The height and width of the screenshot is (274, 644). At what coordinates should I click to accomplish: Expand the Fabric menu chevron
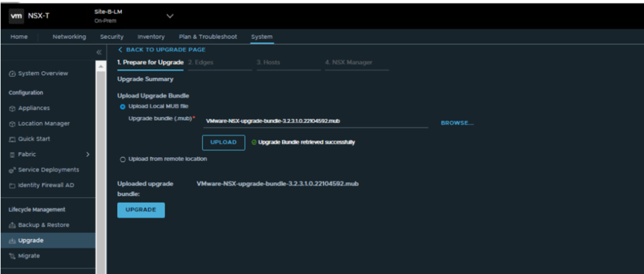(x=88, y=154)
